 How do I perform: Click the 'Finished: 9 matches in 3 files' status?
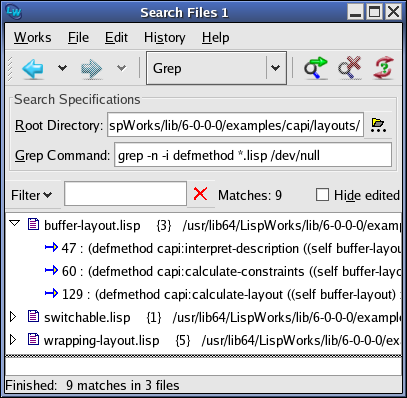tap(92, 385)
